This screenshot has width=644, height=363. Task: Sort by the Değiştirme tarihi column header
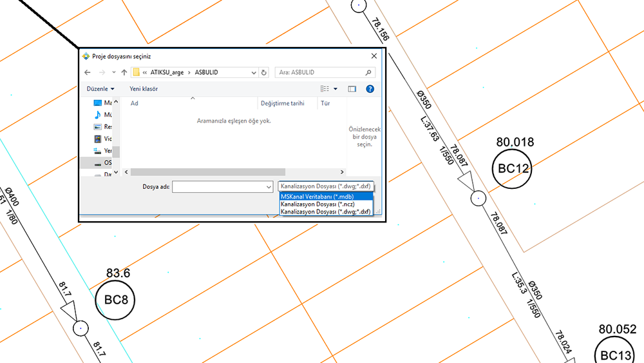tap(282, 103)
